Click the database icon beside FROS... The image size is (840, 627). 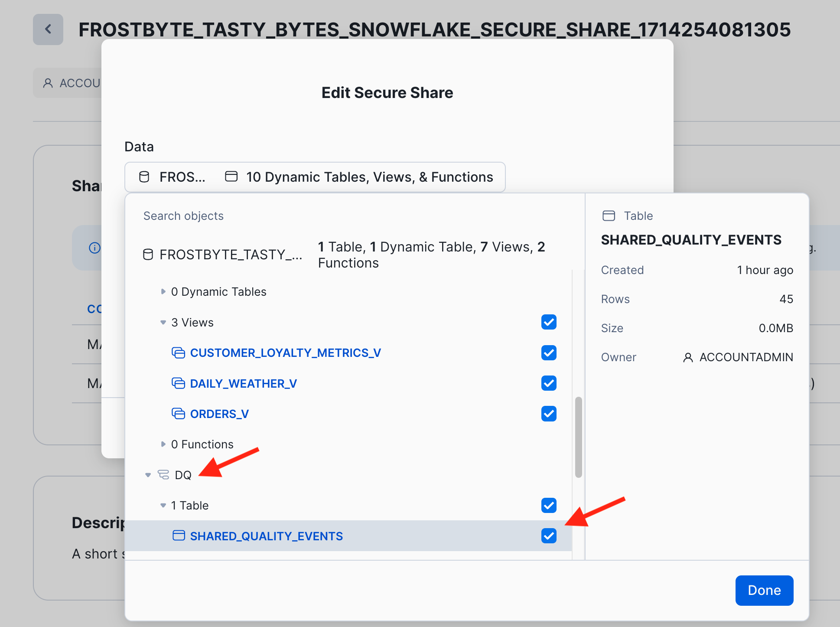click(144, 177)
